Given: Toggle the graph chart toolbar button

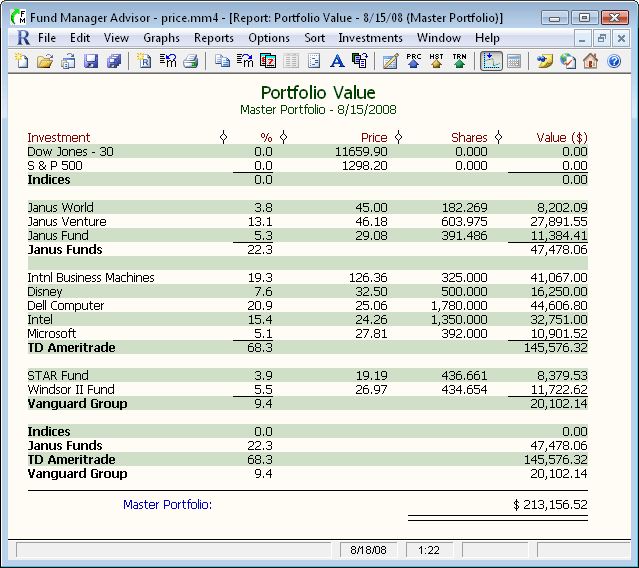Looking at the screenshot, I should 491,61.
